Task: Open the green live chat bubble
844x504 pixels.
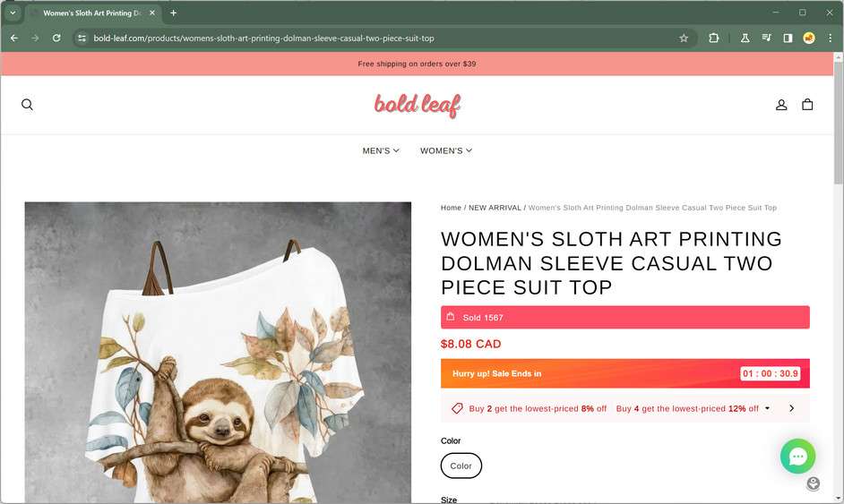Action: click(x=797, y=457)
